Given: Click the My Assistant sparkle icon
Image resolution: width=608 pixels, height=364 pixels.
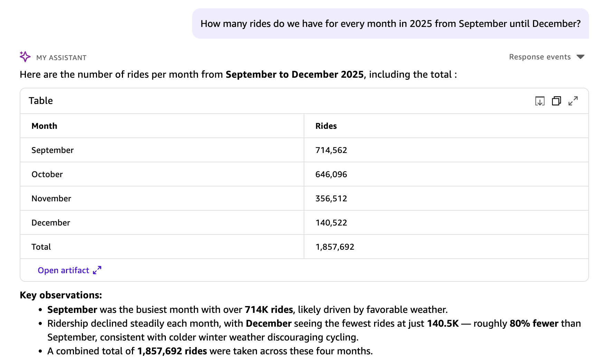Looking at the screenshot, I should [x=25, y=57].
